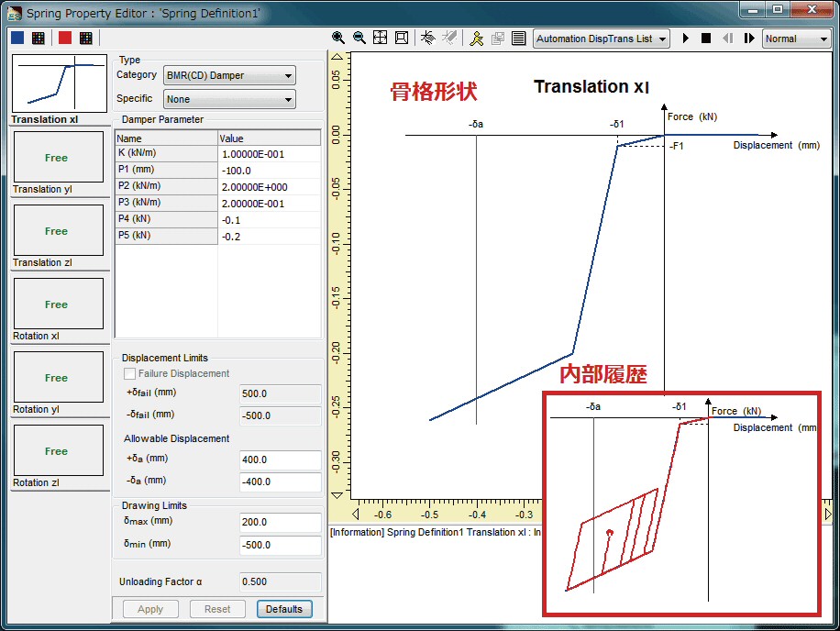Viewport: 840px width, 631px height.
Task: Open the Specific None dropdown
Action: [229, 99]
